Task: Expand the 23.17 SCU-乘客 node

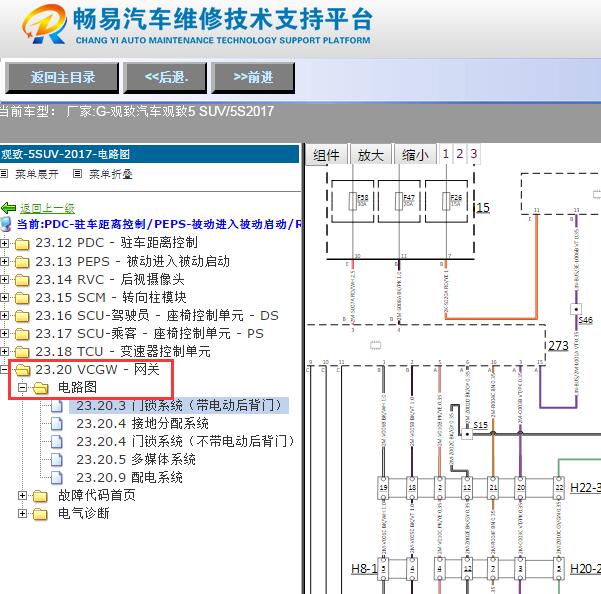Action: 4,333
